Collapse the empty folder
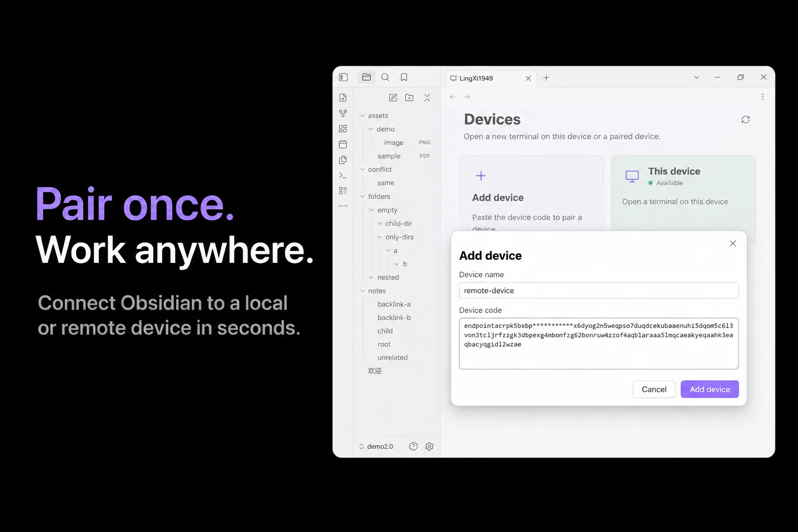The height and width of the screenshot is (532, 798). pyautogui.click(x=371, y=210)
